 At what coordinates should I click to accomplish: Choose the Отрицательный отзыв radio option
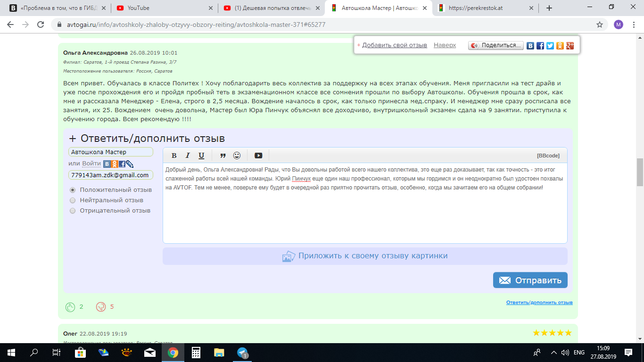point(73,211)
